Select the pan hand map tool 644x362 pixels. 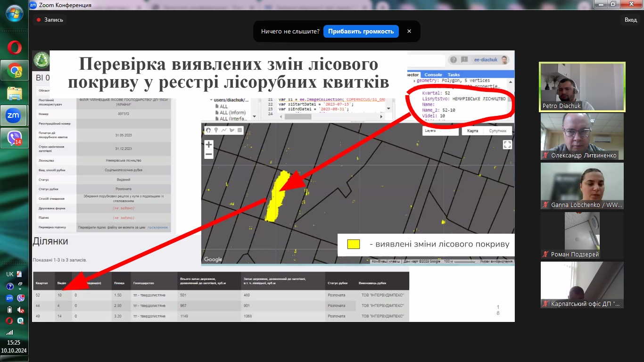click(x=208, y=130)
